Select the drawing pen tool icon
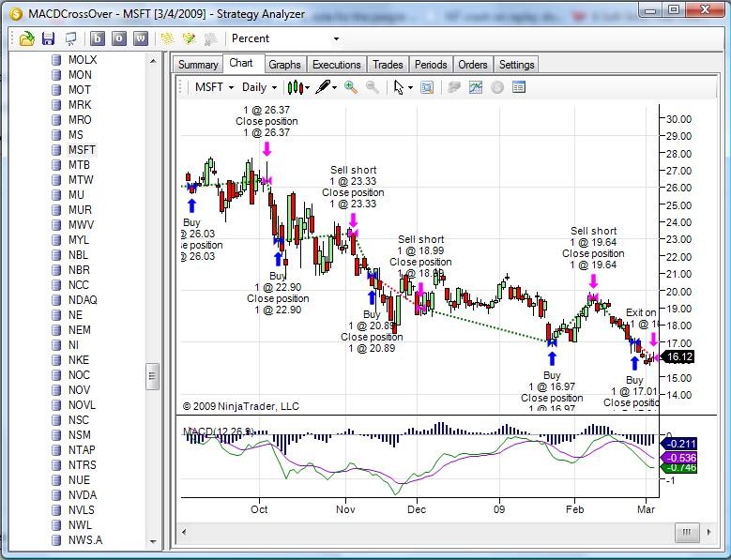The image size is (731, 560). [323, 86]
